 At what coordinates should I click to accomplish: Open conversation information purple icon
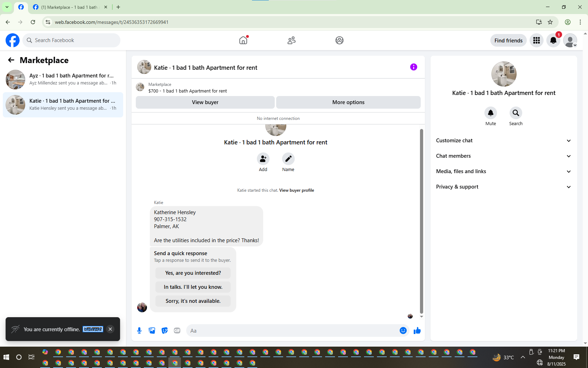(x=414, y=67)
